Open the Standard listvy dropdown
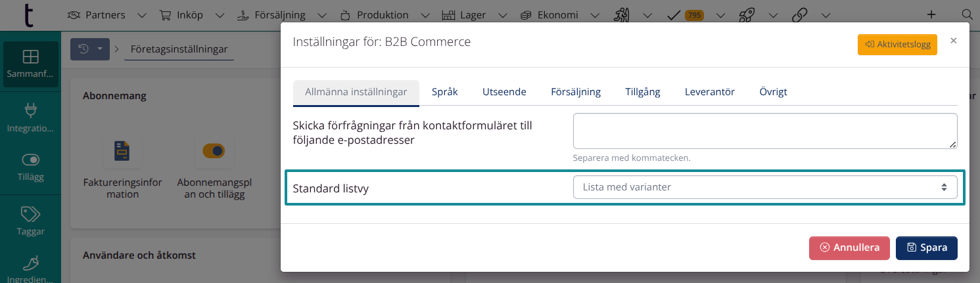The height and width of the screenshot is (283, 980). [x=765, y=187]
